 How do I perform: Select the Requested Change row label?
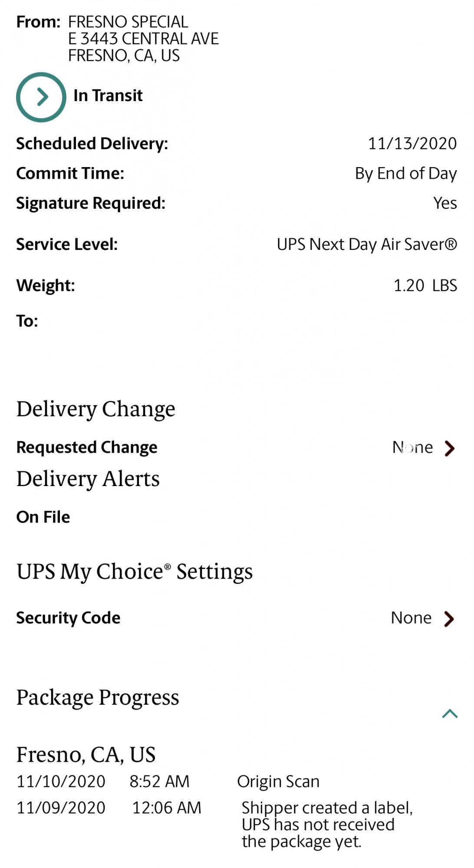click(x=87, y=447)
